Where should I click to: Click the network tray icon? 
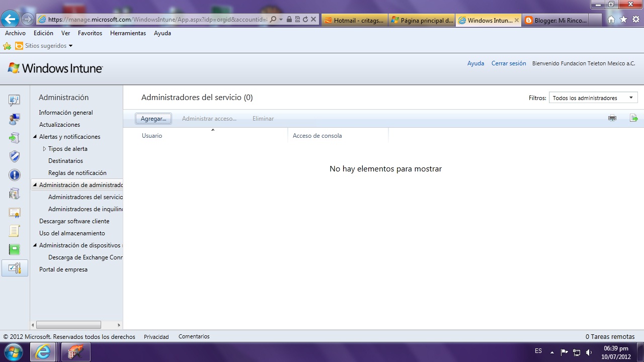(577, 352)
